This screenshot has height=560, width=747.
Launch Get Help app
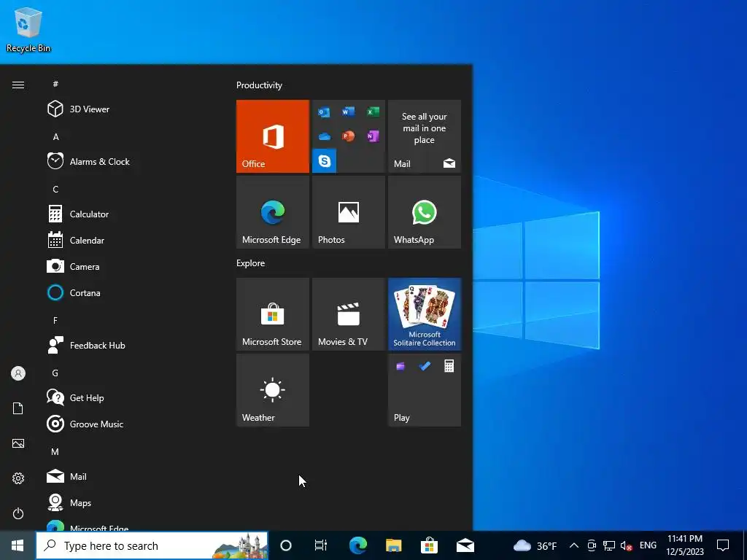128,397
